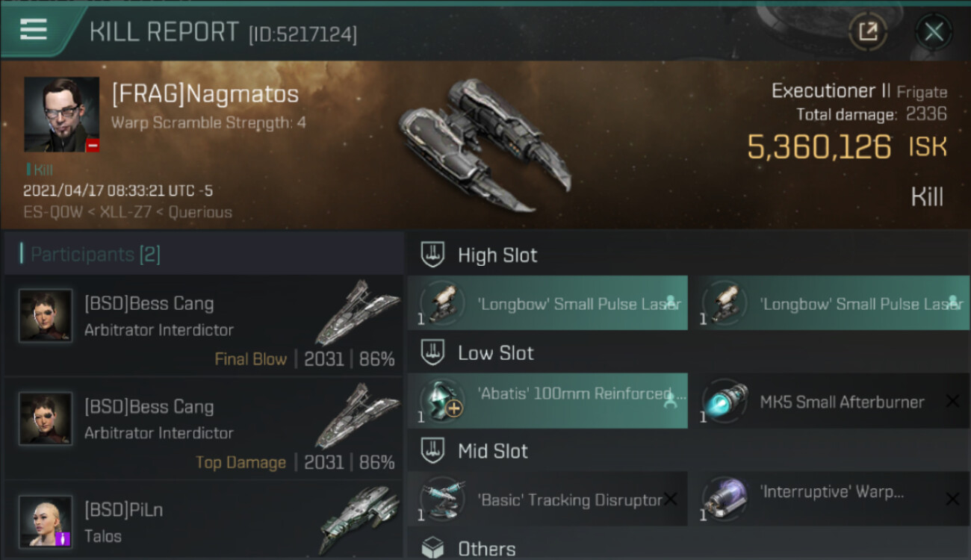
Task: Click the share kill report icon
Action: click(x=868, y=31)
